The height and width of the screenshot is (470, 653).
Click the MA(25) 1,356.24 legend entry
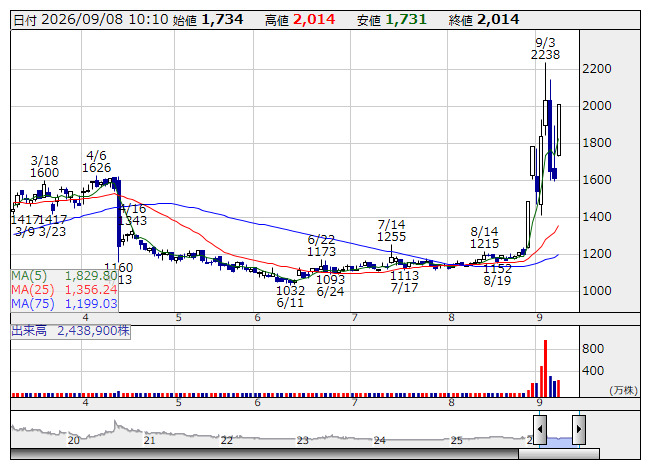pyautogui.click(x=64, y=289)
